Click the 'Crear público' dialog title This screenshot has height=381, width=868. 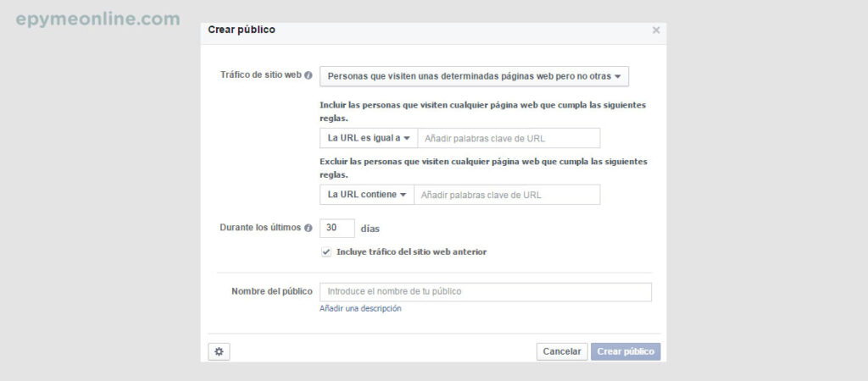click(242, 30)
